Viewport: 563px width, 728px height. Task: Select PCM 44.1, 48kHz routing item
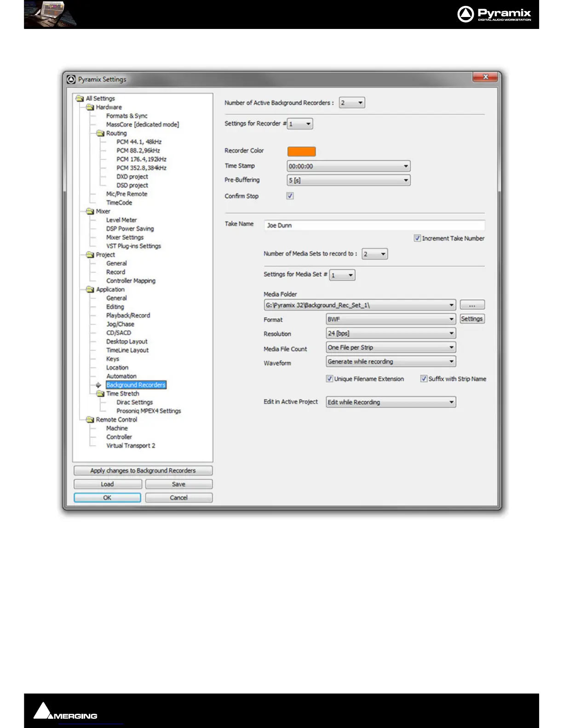click(x=139, y=142)
